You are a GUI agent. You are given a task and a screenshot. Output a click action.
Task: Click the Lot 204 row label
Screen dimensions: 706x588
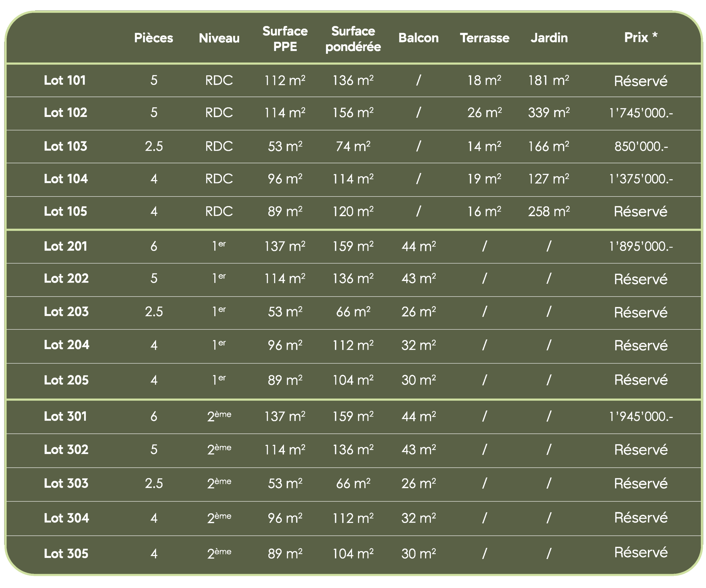click(66, 345)
